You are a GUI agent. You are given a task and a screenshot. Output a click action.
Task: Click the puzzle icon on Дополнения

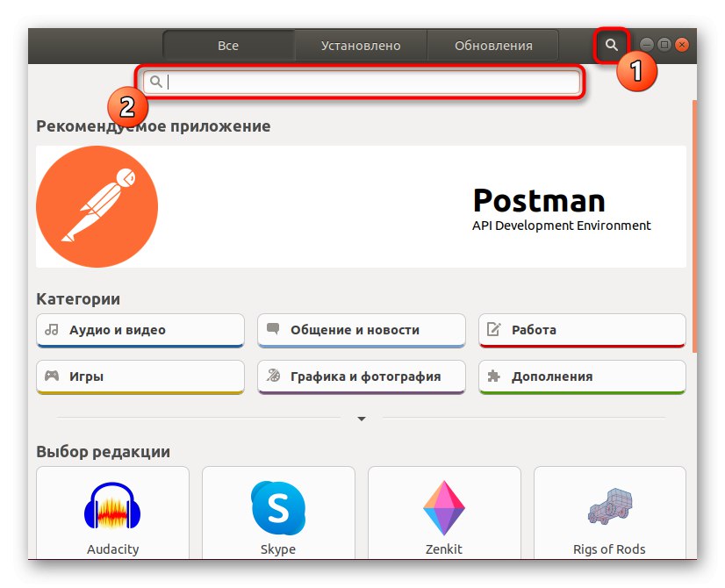coord(494,376)
